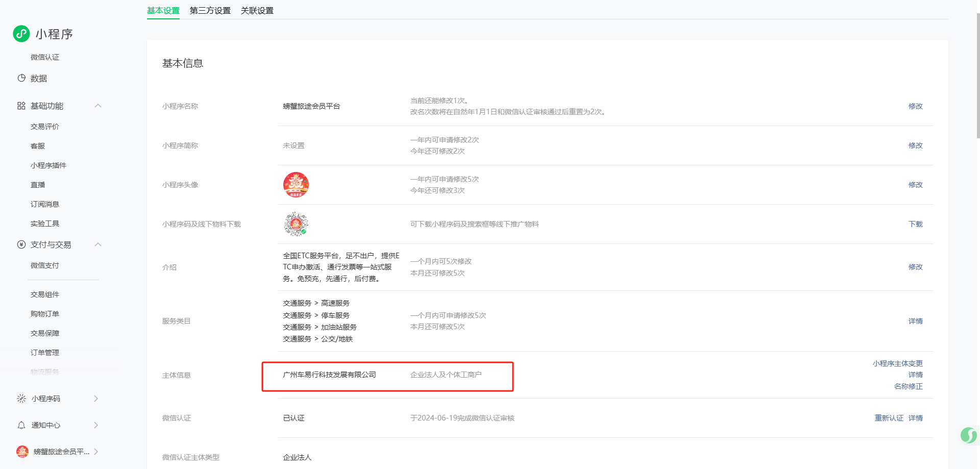This screenshot has width=980, height=469.
Task: Switch to the 第三方设置 tab
Action: 210,11
